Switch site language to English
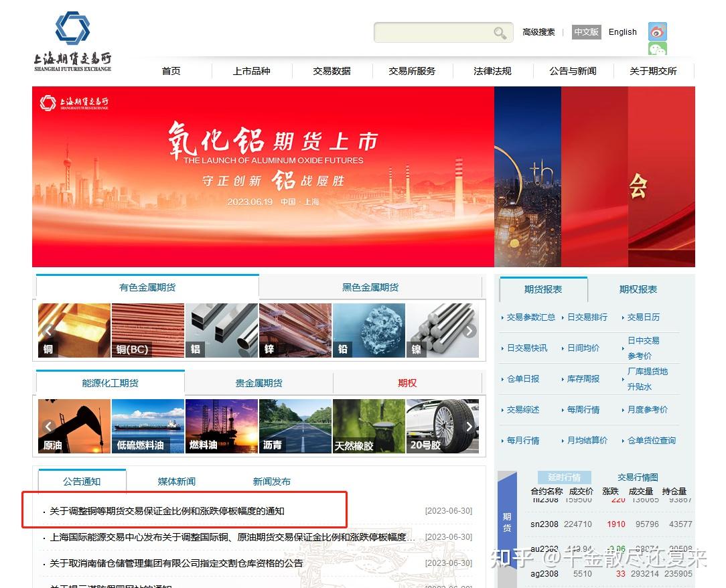726x588 pixels. click(622, 31)
